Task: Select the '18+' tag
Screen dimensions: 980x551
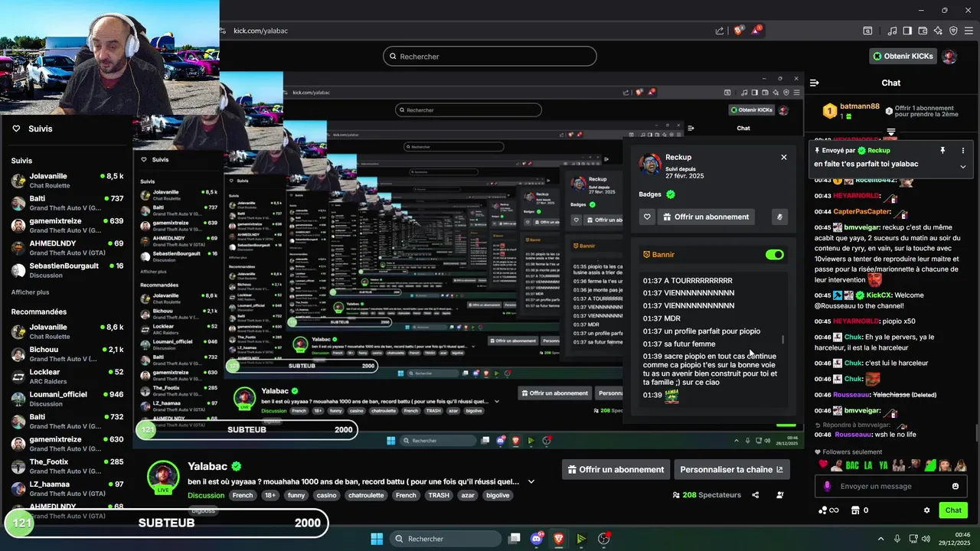Action: click(x=269, y=495)
